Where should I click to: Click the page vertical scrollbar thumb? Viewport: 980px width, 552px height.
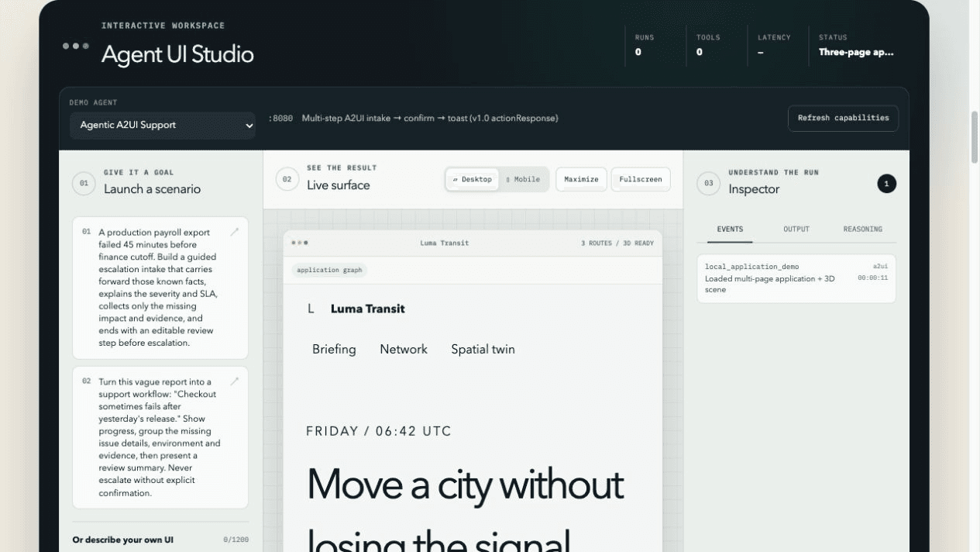coord(975,137)
